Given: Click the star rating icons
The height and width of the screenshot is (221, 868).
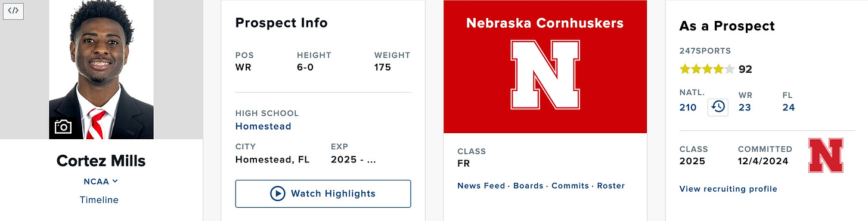Looking at the screenshot, I should coord(707,69).
